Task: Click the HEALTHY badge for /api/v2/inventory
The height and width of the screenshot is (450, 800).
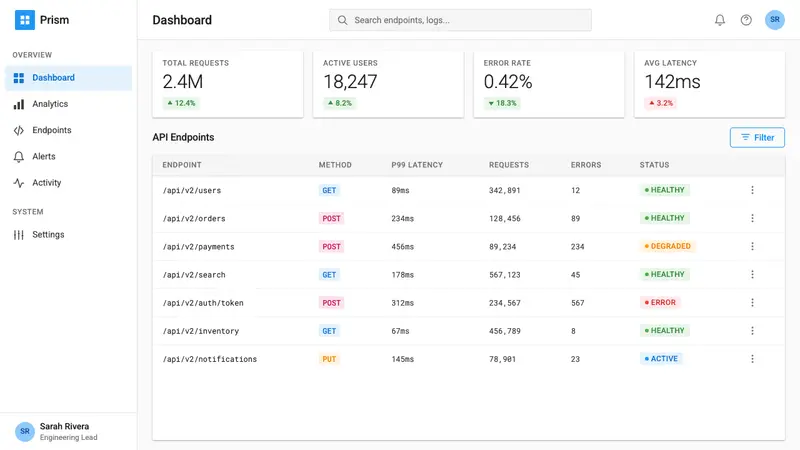Action: 664,331
